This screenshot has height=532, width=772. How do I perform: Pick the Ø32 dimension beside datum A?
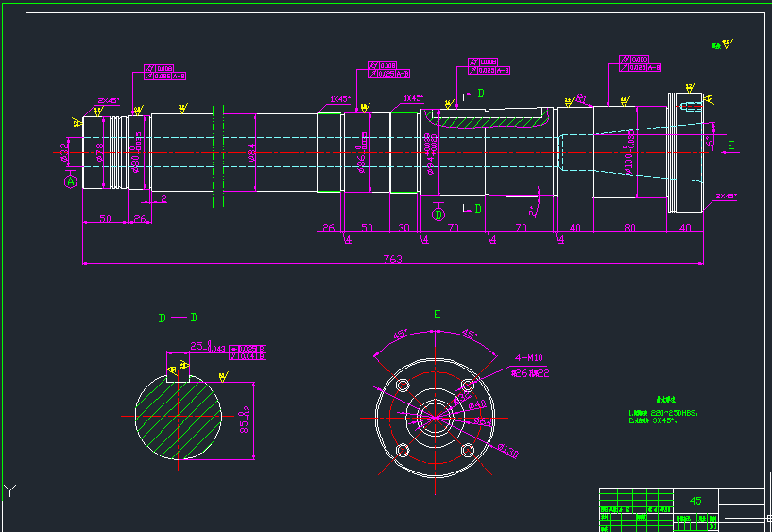(63, 152)
